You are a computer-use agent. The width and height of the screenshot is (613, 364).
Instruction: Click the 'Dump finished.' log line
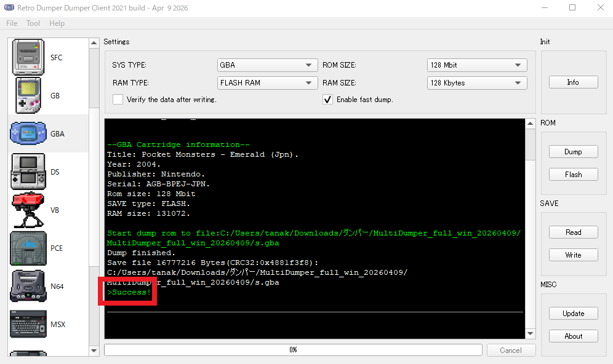141,253
